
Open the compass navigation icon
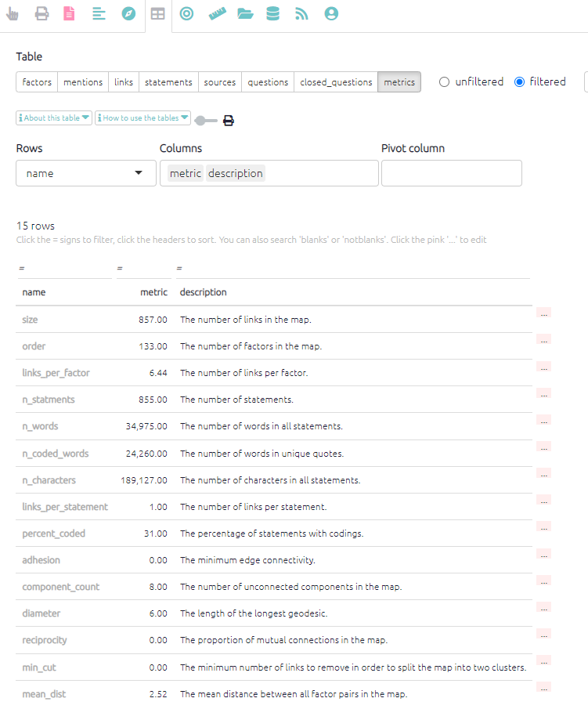pos(128,14)
